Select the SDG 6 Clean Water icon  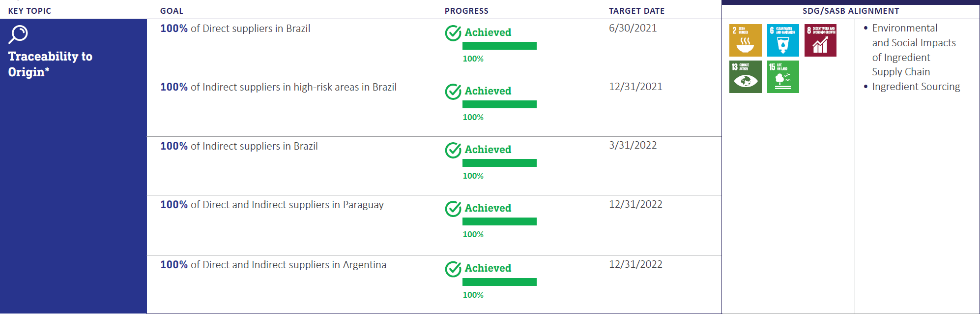click(x=783, y=40)
